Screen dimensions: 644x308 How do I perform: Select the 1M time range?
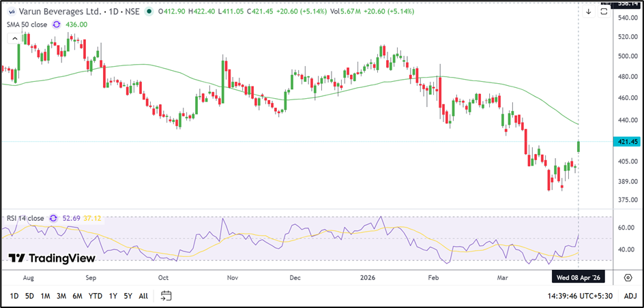(x=46, y=296)
